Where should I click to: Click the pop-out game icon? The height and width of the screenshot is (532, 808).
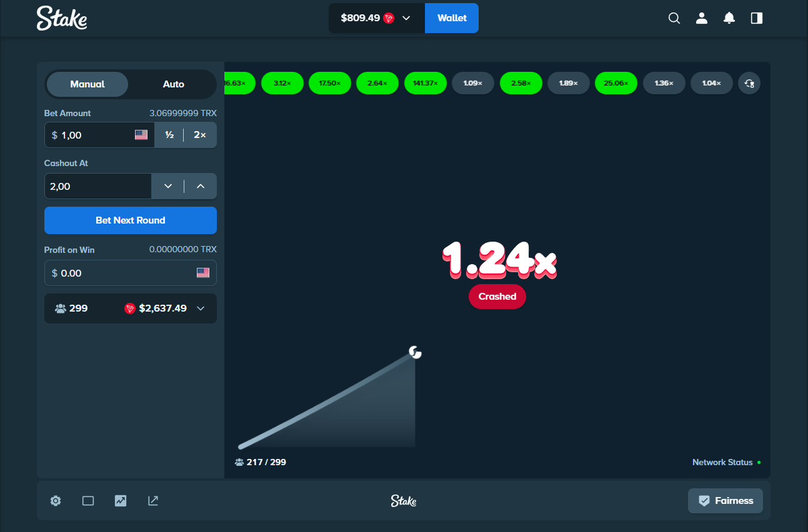coord(153,501)
